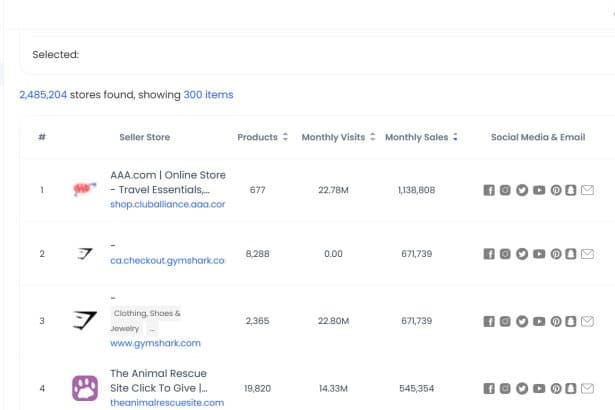Viewport: 615px width, 410px height.
Task: Open Pinterest icon in ca.checkout.gymshark row
Action: (556, 254)
